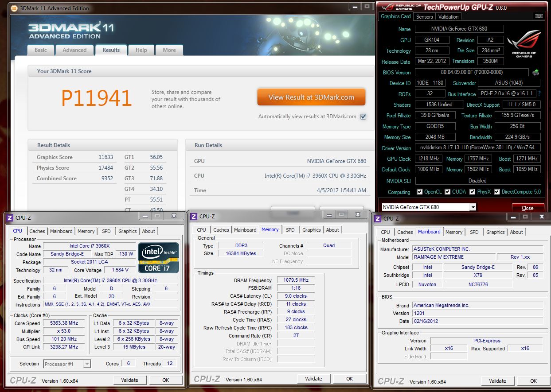Open the Help tab in 3DMark 11
Image resolution: width=551 pixels, height=392 pixels.
(x=141, y=50)
